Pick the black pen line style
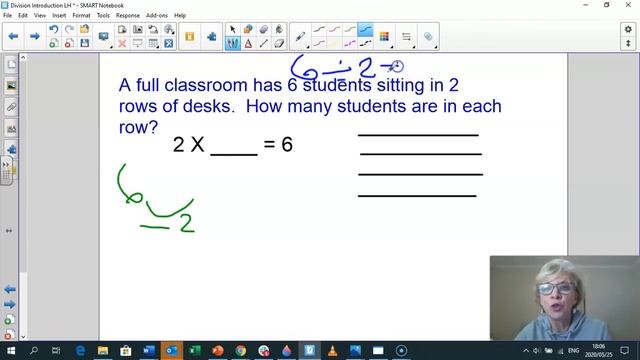 [x=319, y=29]
